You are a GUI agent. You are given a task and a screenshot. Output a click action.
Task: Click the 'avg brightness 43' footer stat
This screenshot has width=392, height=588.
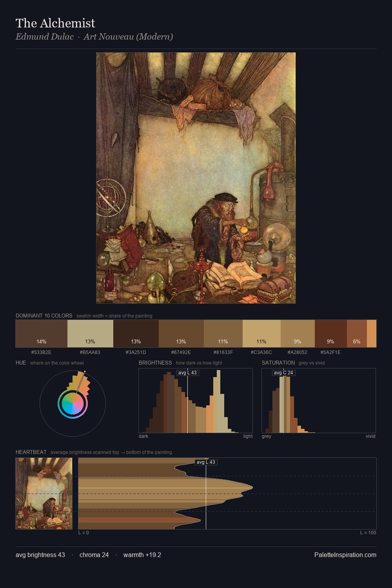pyautogui.click(x=40, y=555)
